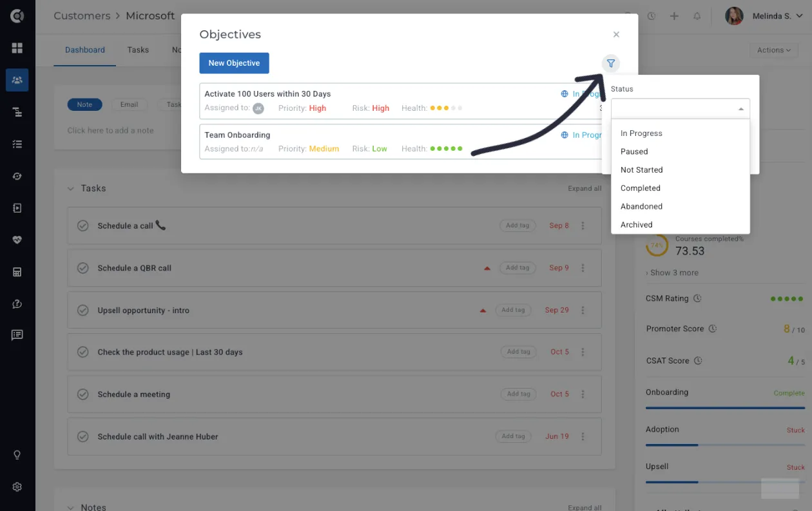Screen dimensions: 812x511
Task: Click the login arrow icon in sidebar
Action: tap(17, 208)
